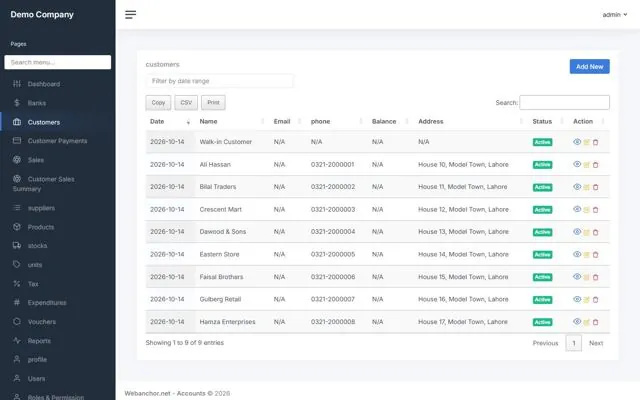The image size is (640, 400).
Task: View Crescent Mart eye icon
Action: [577, 209]
